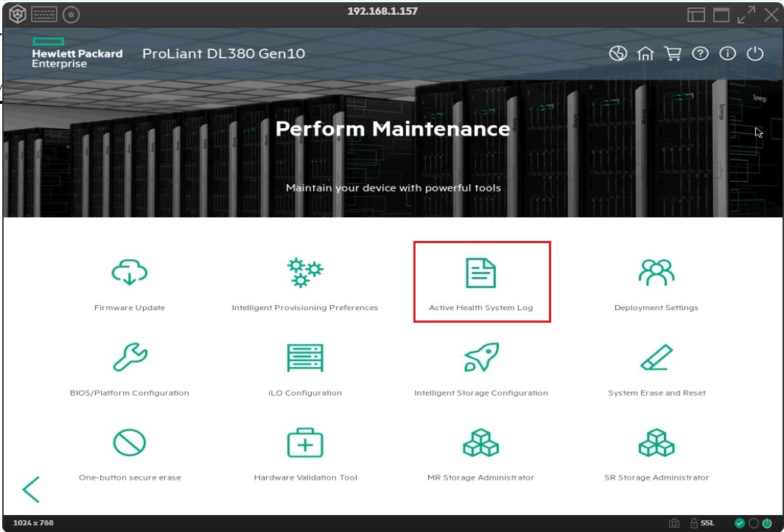The height and width of the screenshot is (532, 784).
Task: Click the iLO Configuration label
Action: coord(305,393)
